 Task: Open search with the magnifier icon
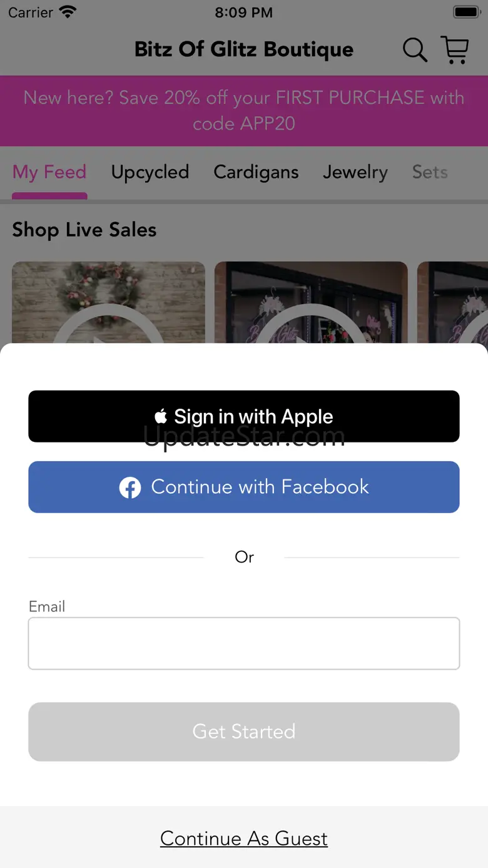pos(415,50)
